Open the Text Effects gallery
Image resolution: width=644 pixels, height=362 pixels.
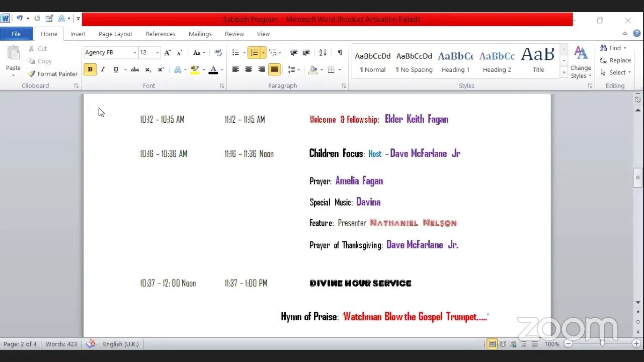coord(178,70)
